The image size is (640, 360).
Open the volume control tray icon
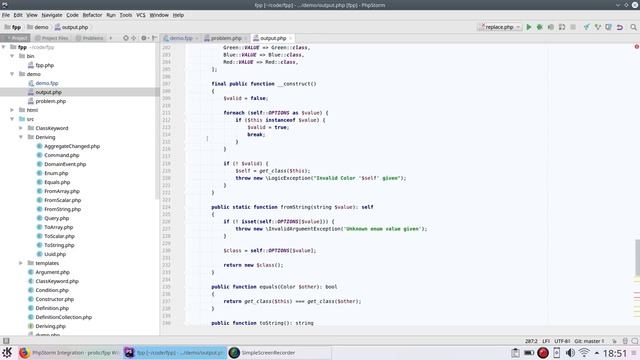pyautogui.click(x=570, y=353)
